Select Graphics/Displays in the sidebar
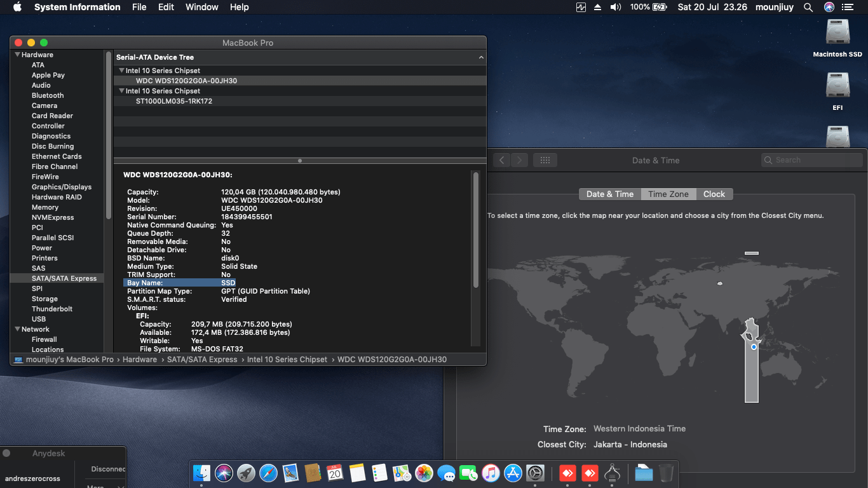The width and height of the screenshot is (868, 488). coord(62,187)
